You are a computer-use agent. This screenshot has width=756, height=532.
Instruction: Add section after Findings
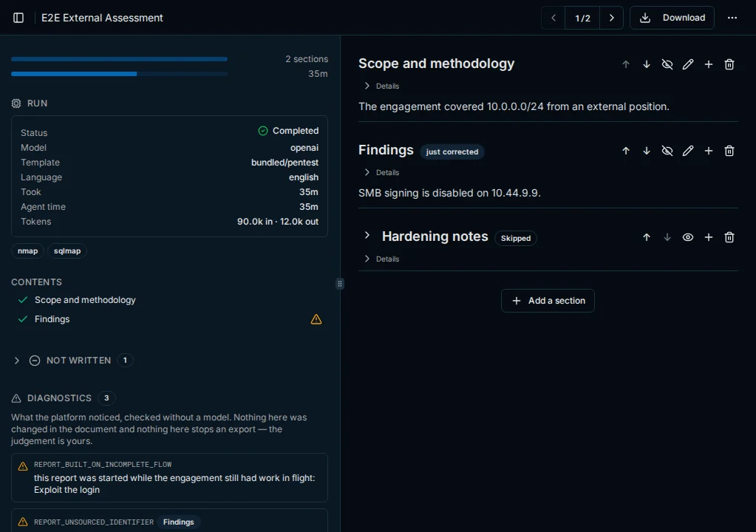[x=709, y=151]
